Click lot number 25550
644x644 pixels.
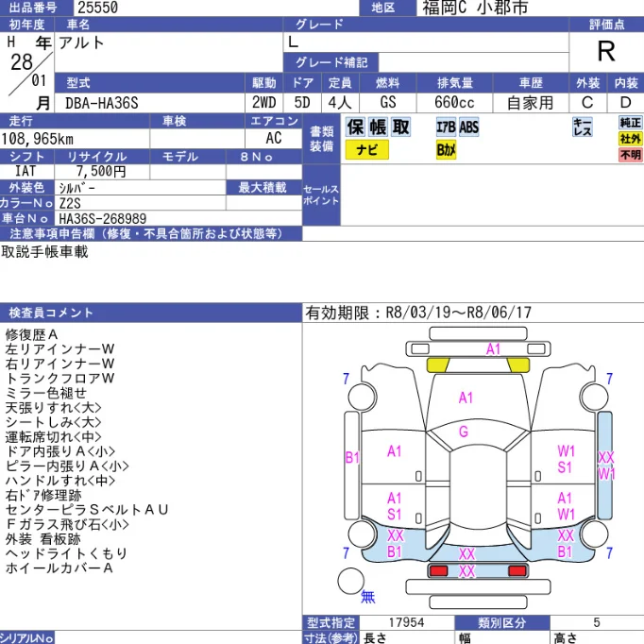(x=98, y=8)
